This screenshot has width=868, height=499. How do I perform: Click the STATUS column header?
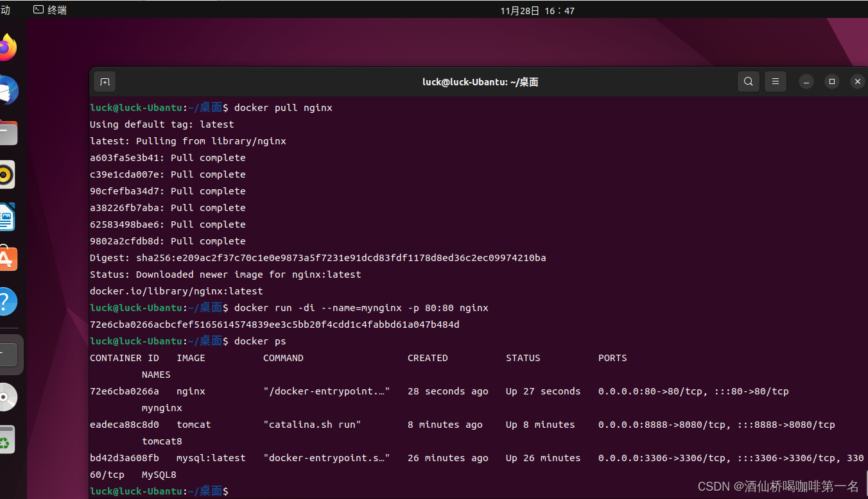(523, 358)
